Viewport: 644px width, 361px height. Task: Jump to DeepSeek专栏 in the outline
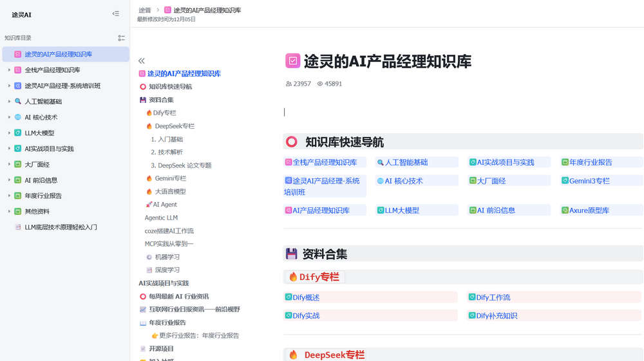click(x=175, y=126)
